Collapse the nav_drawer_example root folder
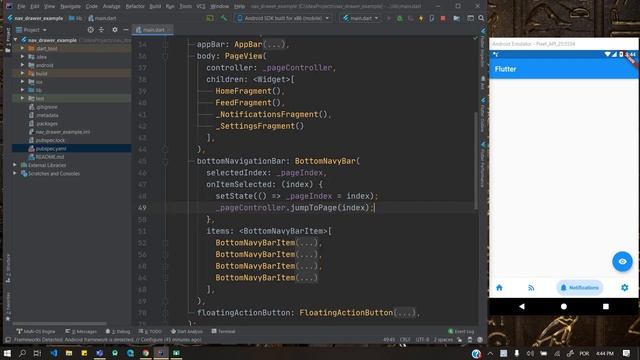640x360 pixels. tap(16, 40)
